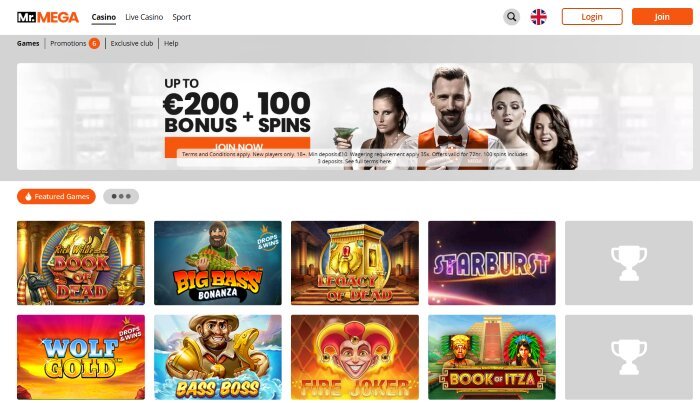This screenshot has width=700, height=403.
Task: Click the orange Join button
Action: point(662,17)
